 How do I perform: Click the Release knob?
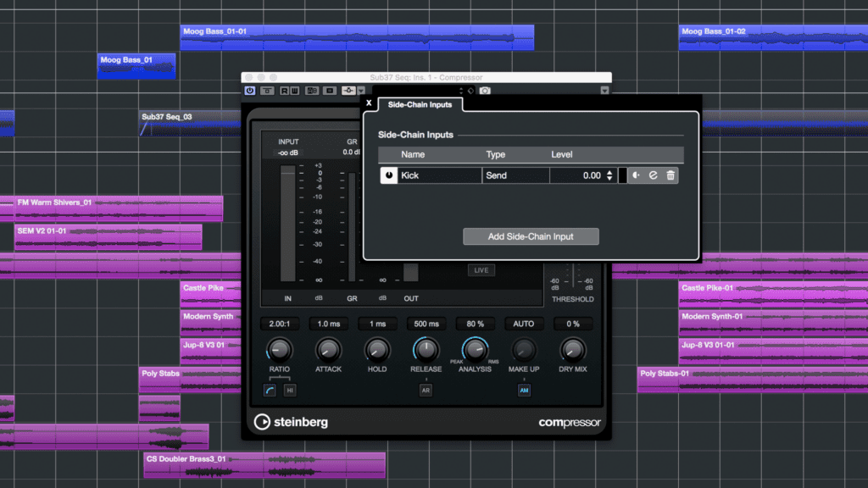[x=426, y=350]
